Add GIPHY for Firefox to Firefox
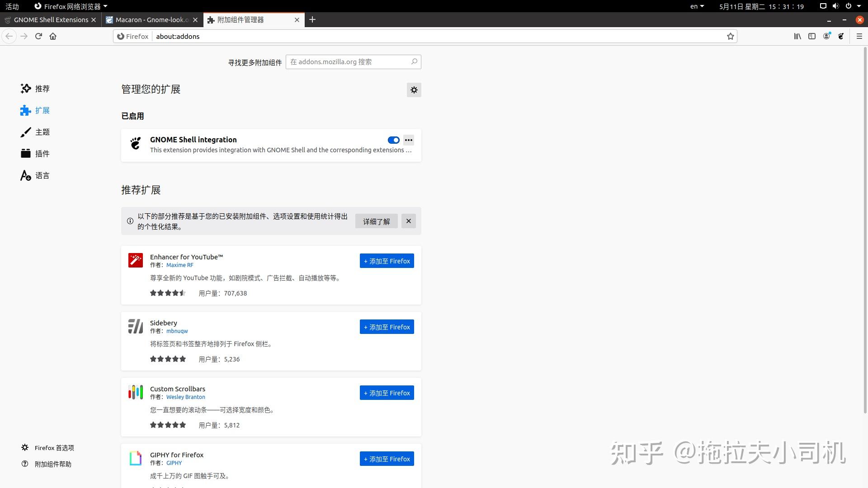The image size is (868, 488). tap(387, 459)
